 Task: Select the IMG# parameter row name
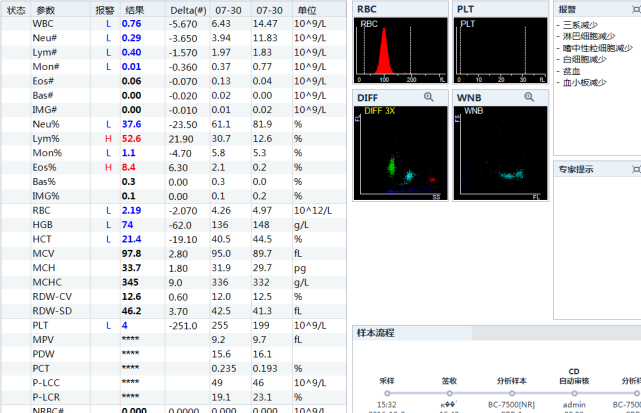tap(45, 110)
